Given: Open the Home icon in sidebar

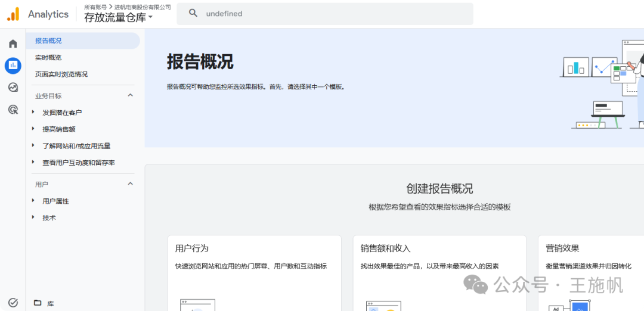Looking at the screenshot, I should pyautogui.click(x=13, y=43).
